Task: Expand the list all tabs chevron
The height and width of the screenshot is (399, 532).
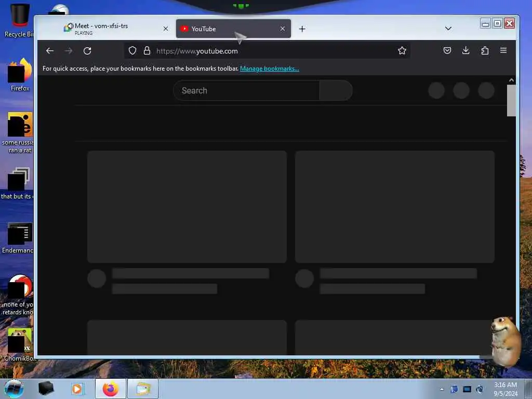Action: point(448,29)
